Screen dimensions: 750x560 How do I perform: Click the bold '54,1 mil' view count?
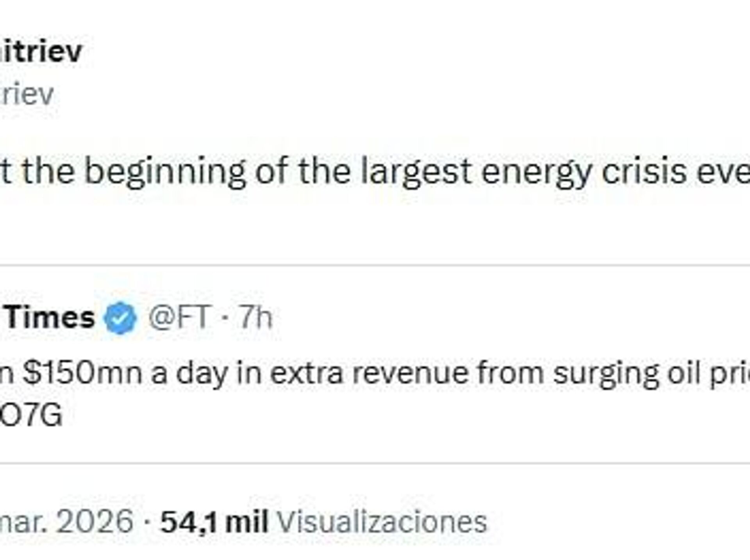[214, 522]
